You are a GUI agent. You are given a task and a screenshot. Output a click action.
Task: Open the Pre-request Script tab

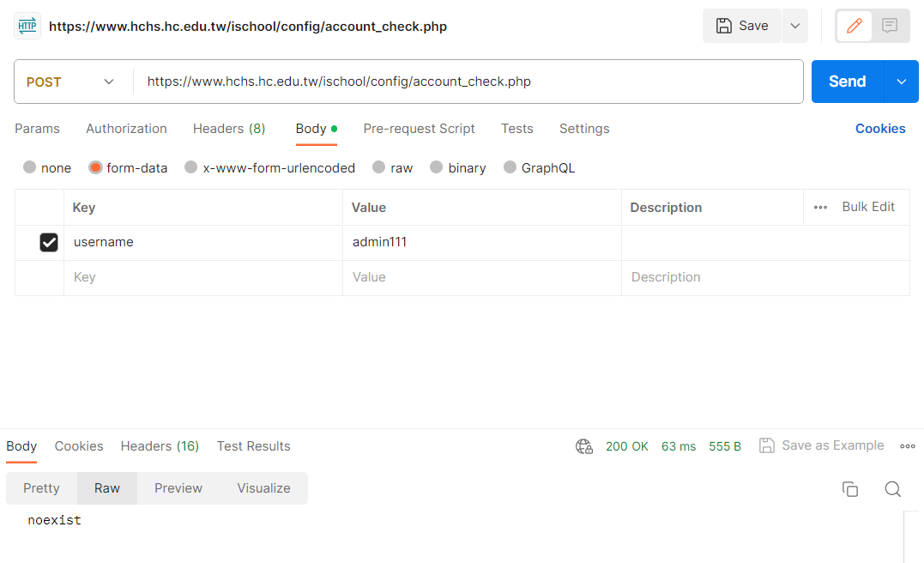[x=419, y=129]
